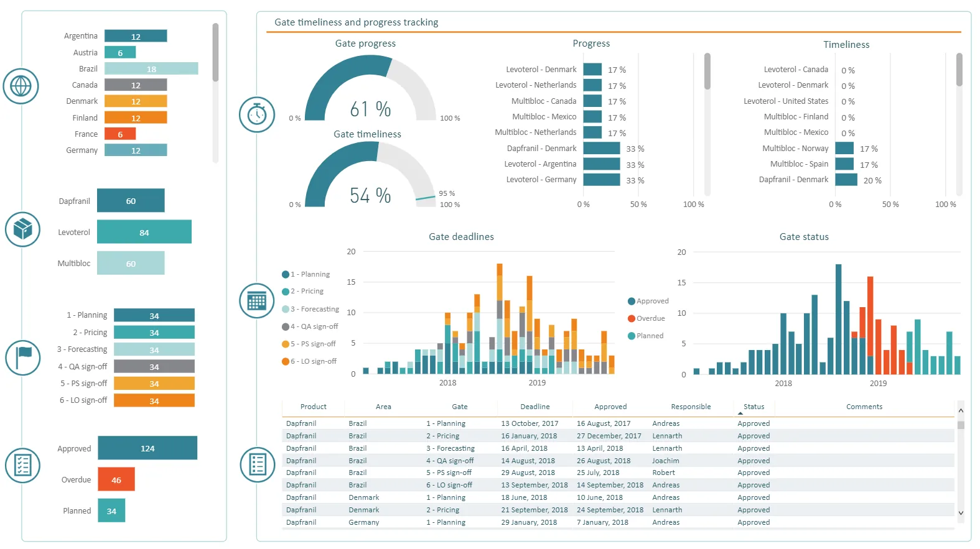Viewport: 980px width, 549px height.
Task: Click the product box icon beside Levoterol
Action: pyautogui.click(x=23, y=229)
